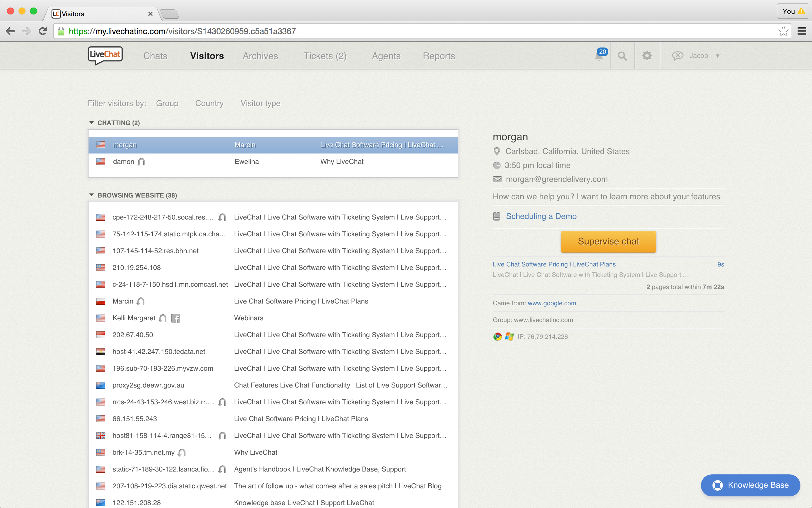Bookmark page with the star icon
Screen dimensions: 812x508
pyautogui.click(x=783, y=31)
